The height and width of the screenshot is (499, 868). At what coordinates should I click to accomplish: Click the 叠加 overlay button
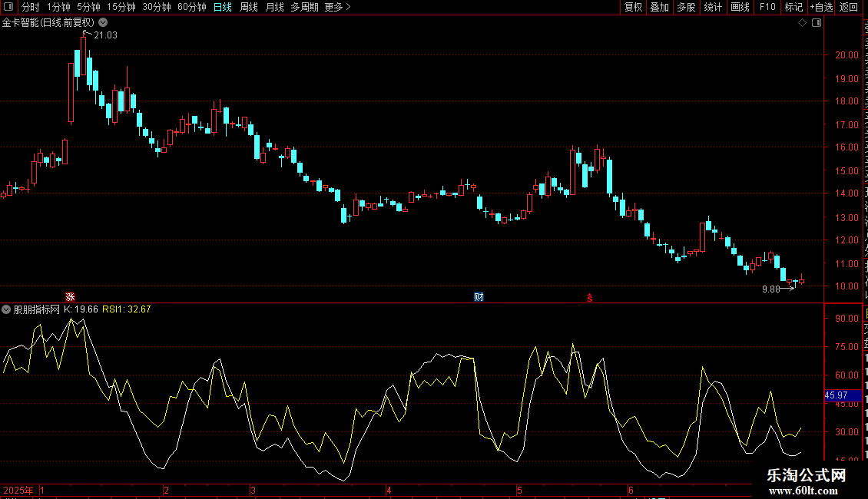coord(660,7)
